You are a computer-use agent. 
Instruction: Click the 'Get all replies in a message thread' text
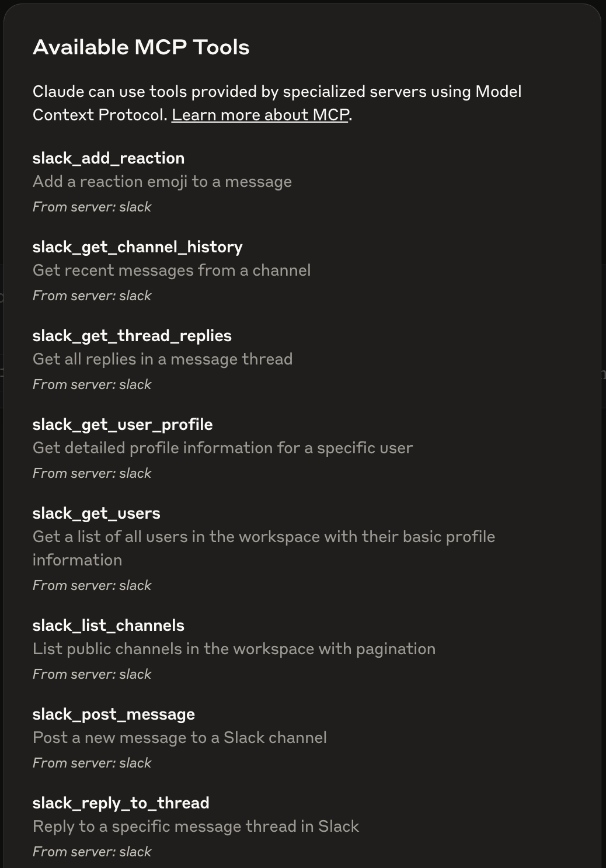(x=162, y=359)
